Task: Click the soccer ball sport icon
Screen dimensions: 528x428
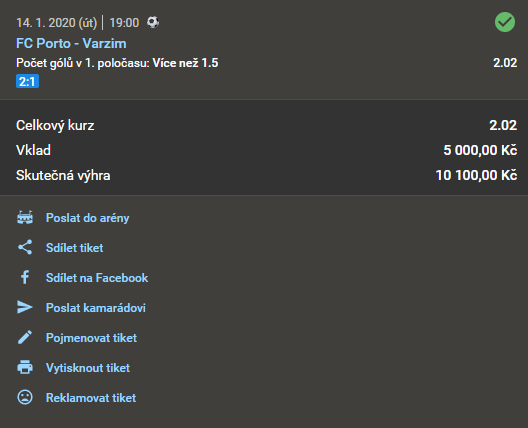Action: tap(153, 22)
